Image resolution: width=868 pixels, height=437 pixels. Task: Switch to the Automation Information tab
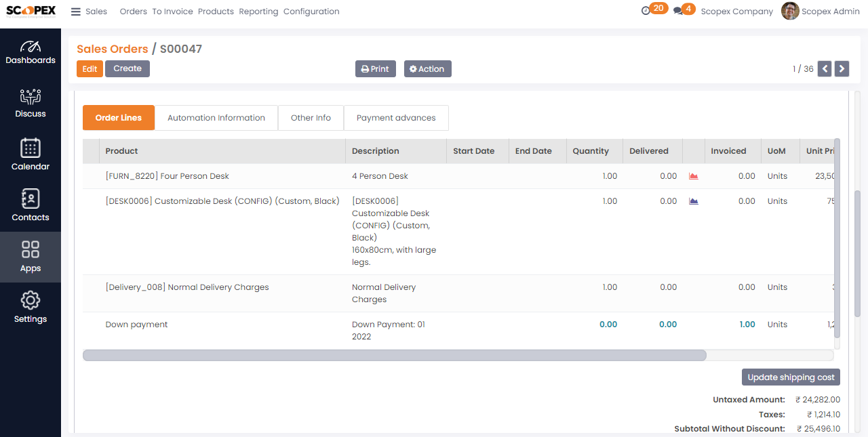(216, 118)
